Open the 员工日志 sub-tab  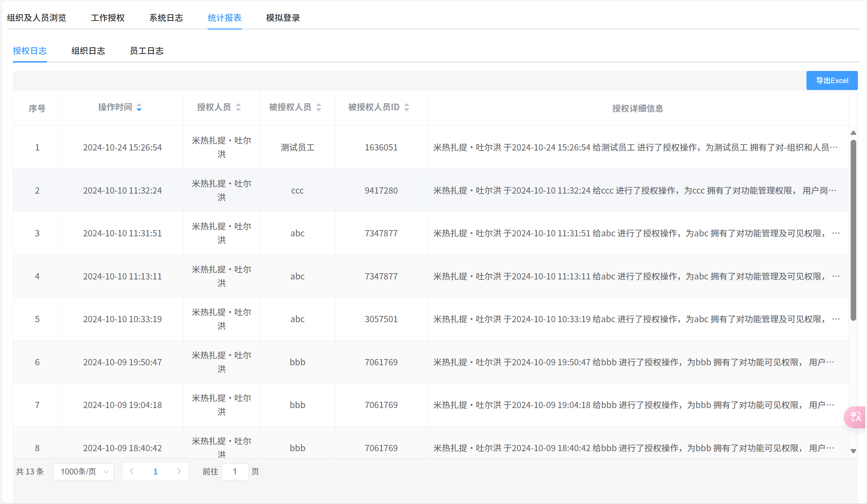[147, 51]
